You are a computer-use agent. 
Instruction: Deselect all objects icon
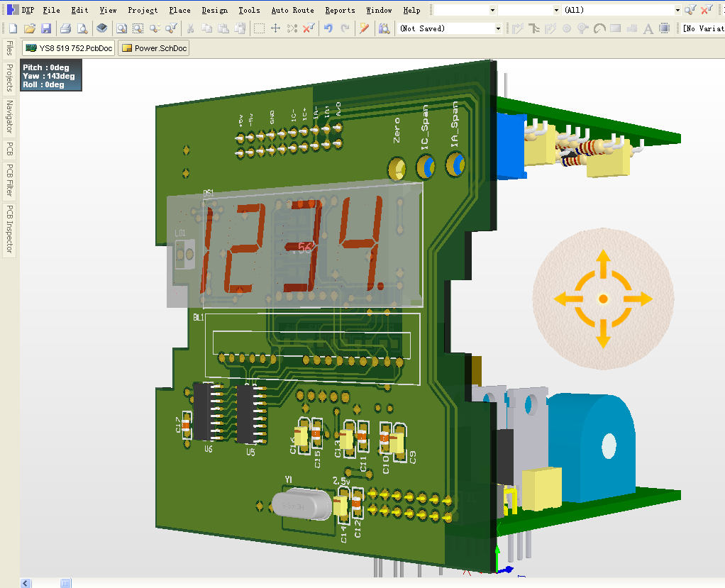292,28
